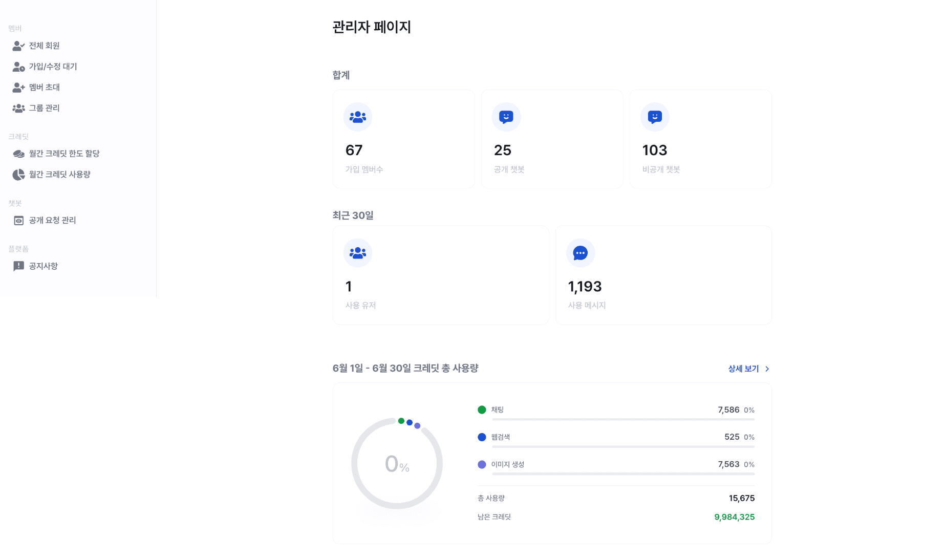Select the chatbot icon on 공개 챗봇 card
Screen dimensions: 945x560
[506, 117]
